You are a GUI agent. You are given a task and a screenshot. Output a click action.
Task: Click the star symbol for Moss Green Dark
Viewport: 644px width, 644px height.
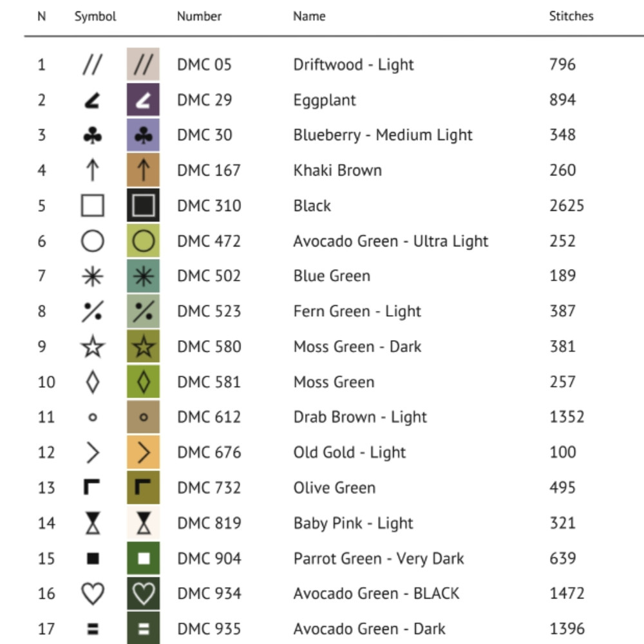point(92,347)
